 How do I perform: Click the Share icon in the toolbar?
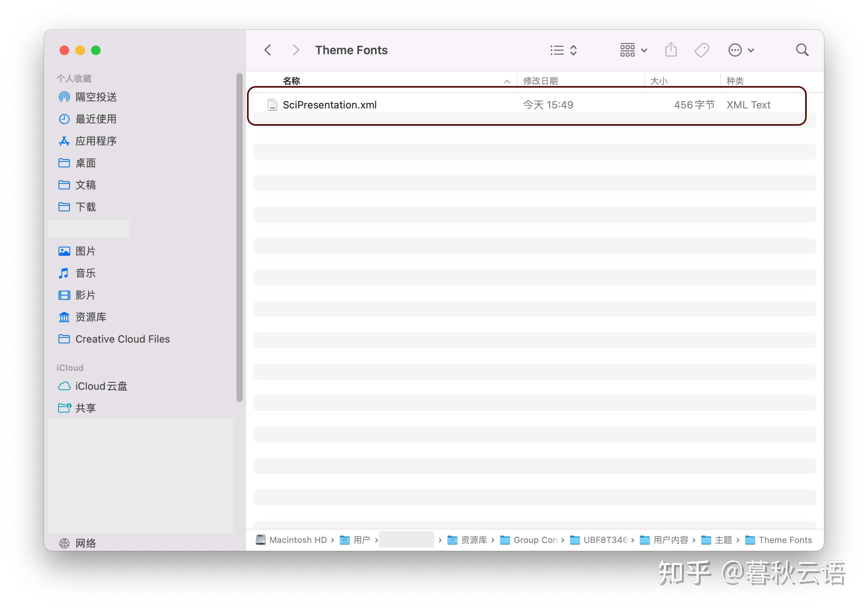point(671,50)
